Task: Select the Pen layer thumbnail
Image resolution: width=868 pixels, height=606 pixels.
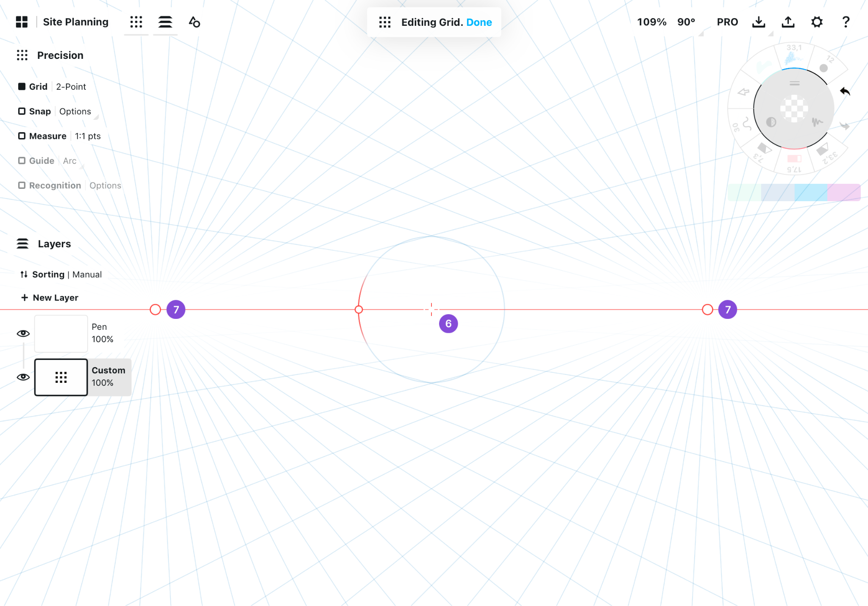Action: click(61, 334)
